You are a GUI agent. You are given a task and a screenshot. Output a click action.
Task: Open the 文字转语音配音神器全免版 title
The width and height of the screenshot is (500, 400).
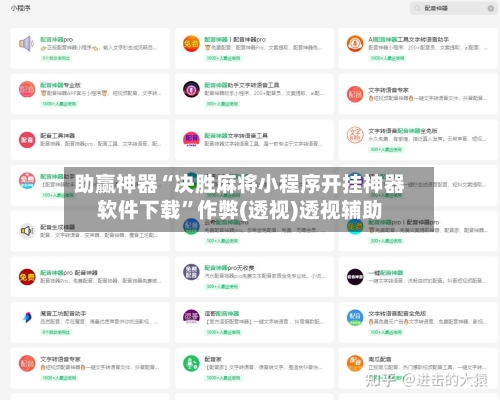pos(403,131)
